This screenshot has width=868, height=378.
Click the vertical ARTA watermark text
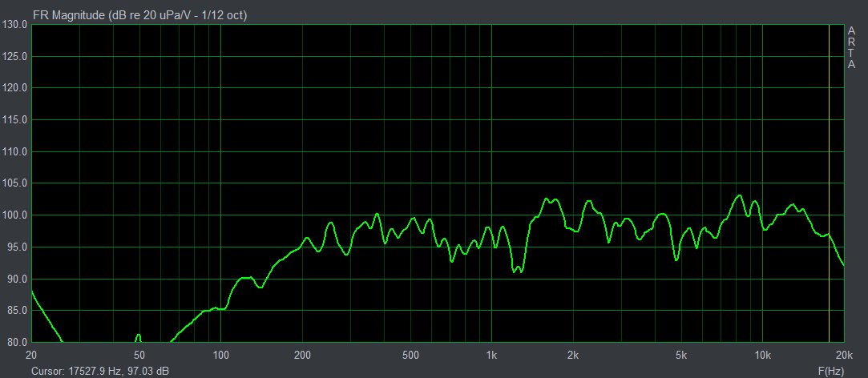pyautogui.click(x=851, y=48)
